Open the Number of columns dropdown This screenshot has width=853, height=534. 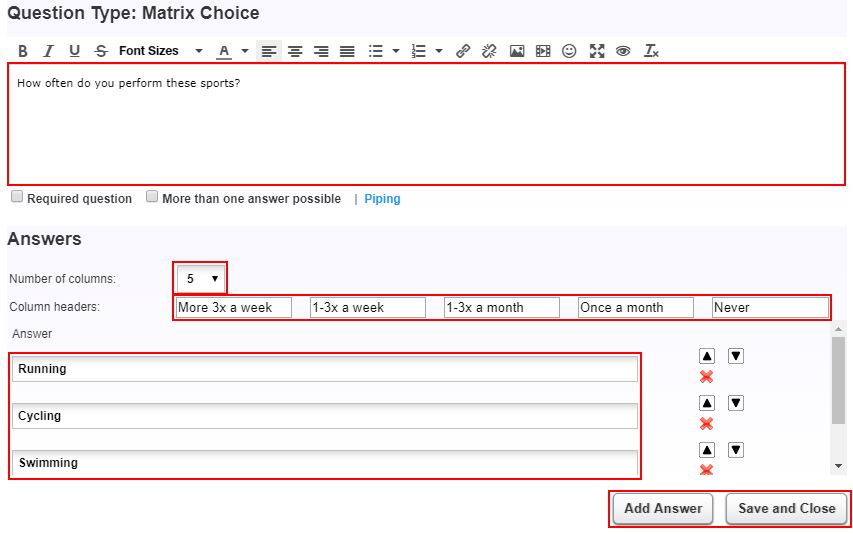(200, 278)
